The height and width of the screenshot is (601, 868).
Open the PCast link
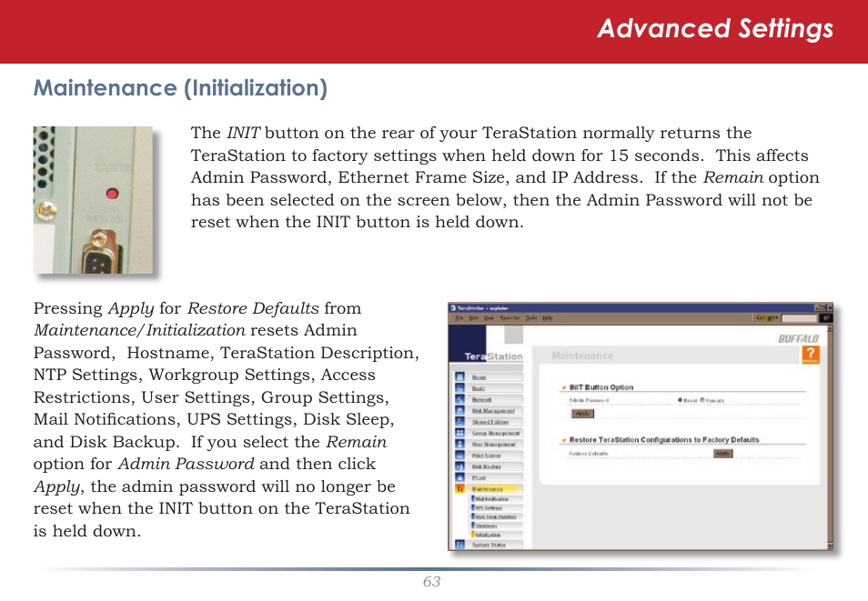[x=479, y=477]
